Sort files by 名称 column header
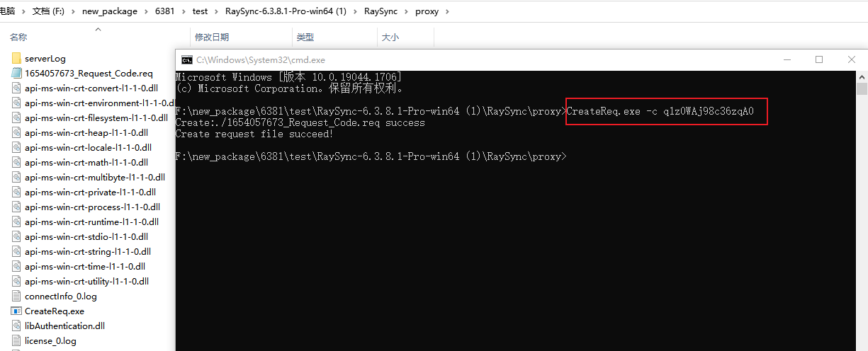This screenshot has height=351, width=868. (x=18, y=38)
